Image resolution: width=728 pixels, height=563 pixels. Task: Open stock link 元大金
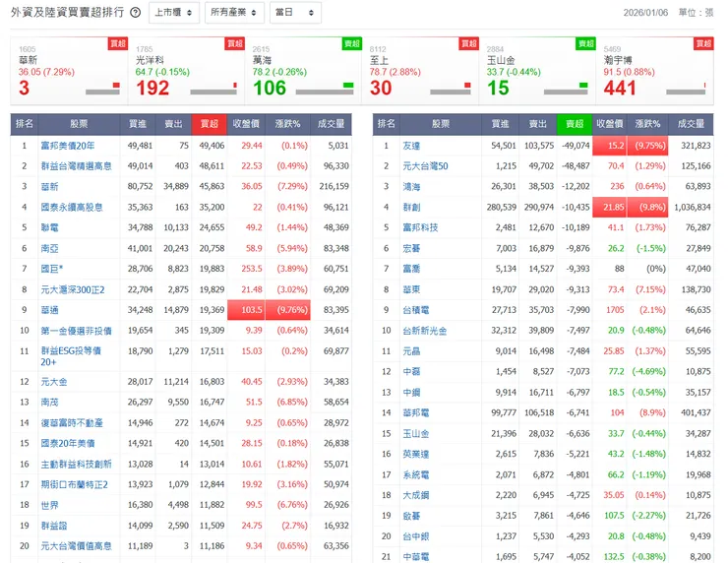pos(54,382)
